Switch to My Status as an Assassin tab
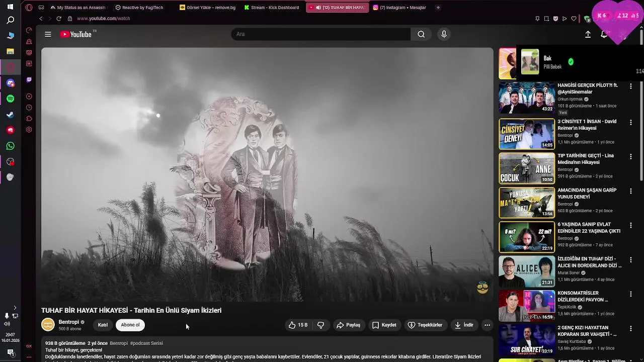644x362 pixels. click(78, 8)
